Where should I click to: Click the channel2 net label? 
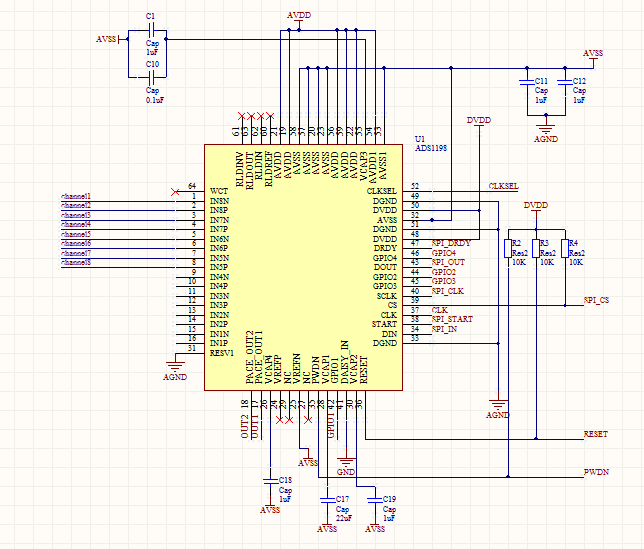[76, 205]
